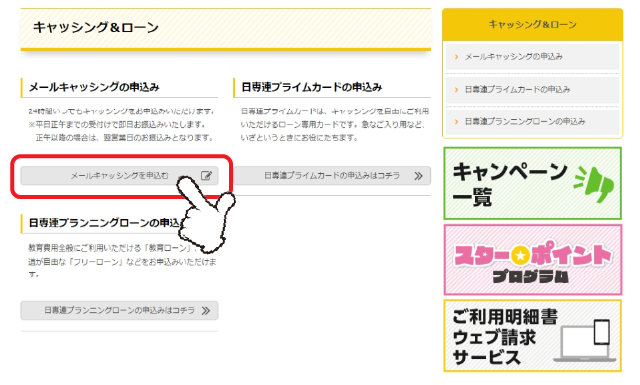
Task: Click arrow beside sidebar メールキャッシングの申込み
Action: (x=456, y=57)
